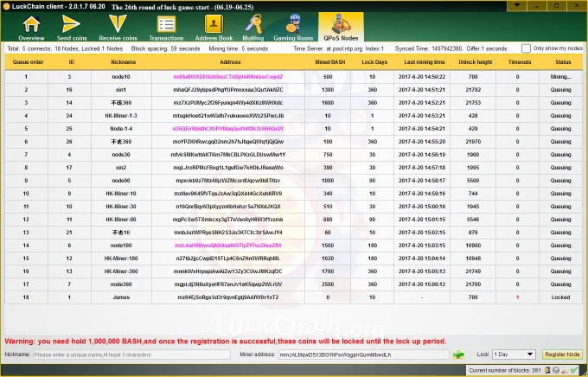This screenshot has width=588, height=377.
Task: Click mined BASH value 2500
Action: point(328,284)
